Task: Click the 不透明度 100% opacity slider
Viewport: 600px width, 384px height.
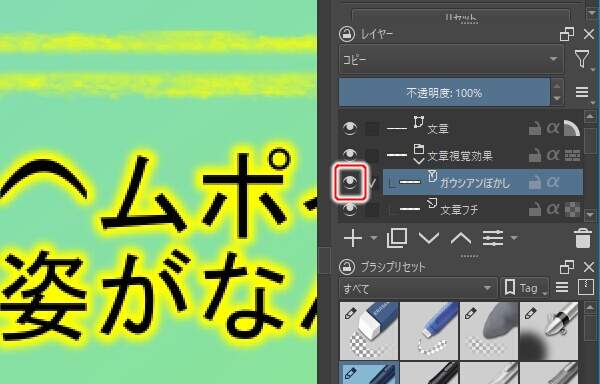Action: (444, 93)
